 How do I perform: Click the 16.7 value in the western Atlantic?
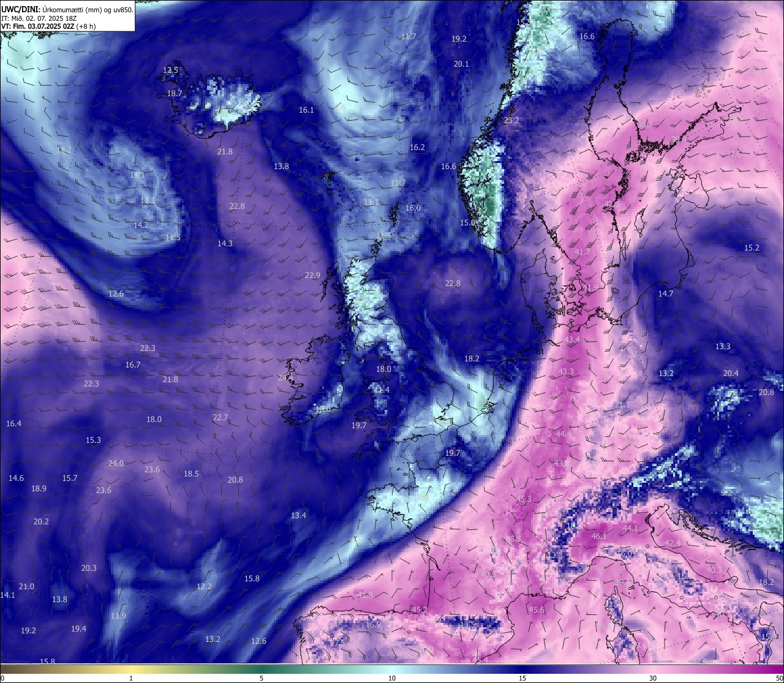tap(133, 365)
